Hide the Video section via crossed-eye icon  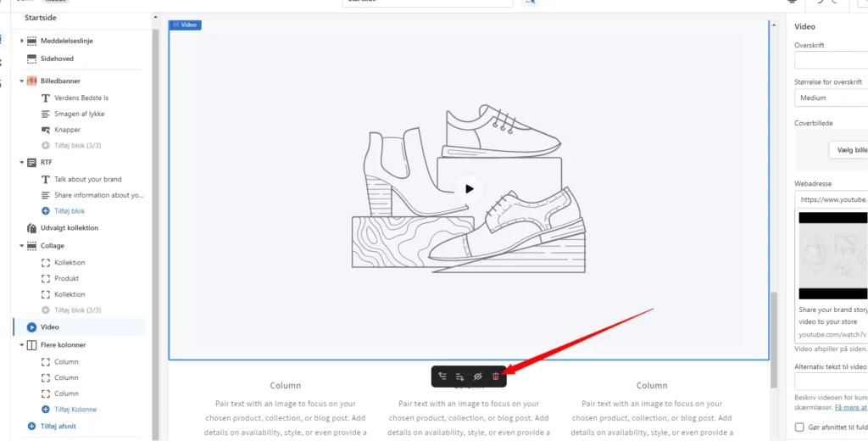(478, 377)
